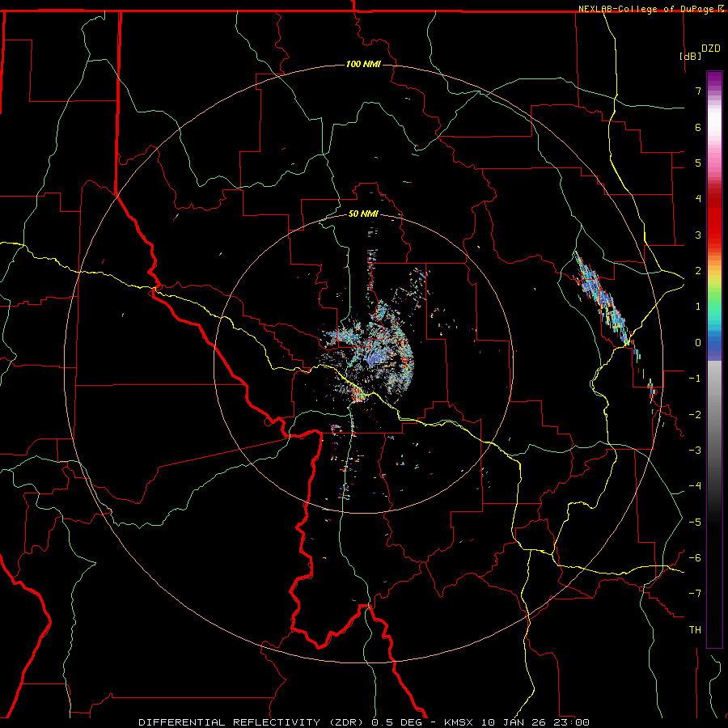
Task: Click the elongated echo streak east of radar
Action: click(x=602, y=299)
